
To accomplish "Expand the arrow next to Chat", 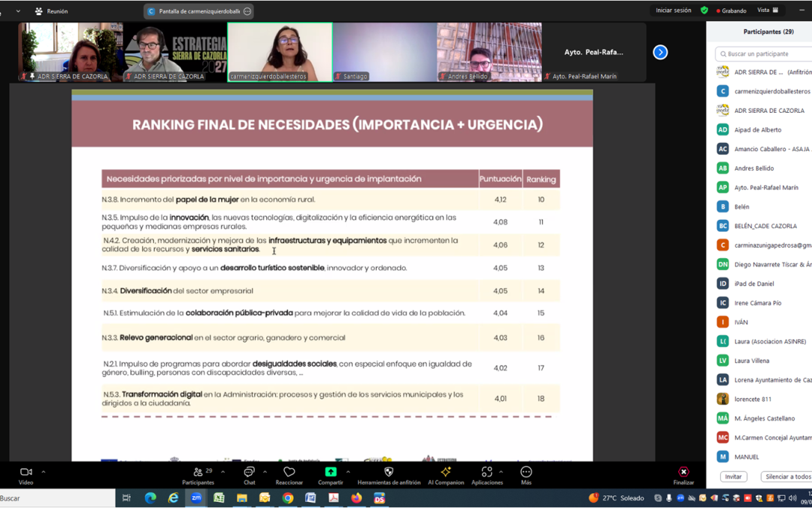I will (265, 472).
